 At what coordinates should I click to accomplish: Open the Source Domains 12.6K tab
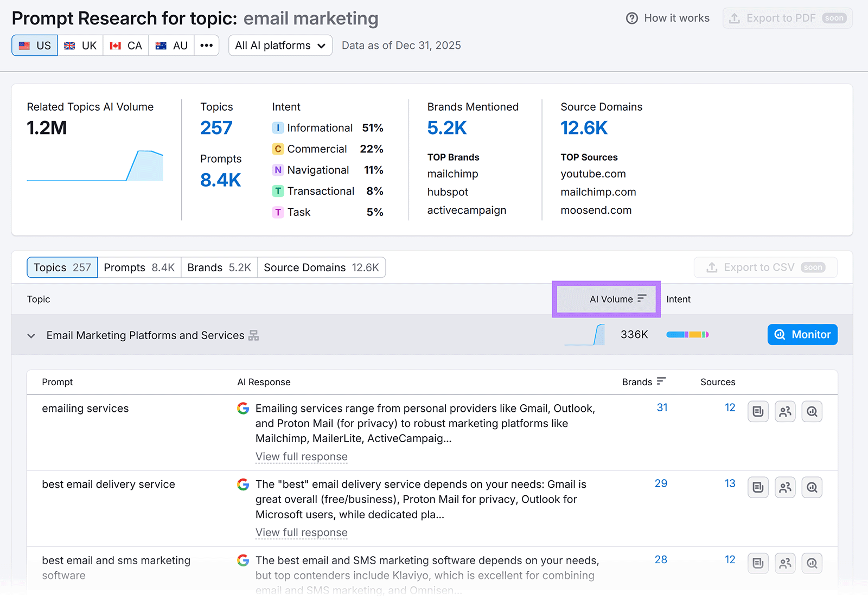(x=321, y=267)
